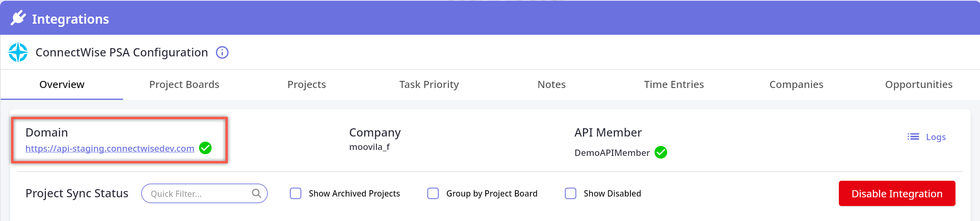Click the green checkmark beside DemoAPIMember
Viewport: 980px width, 221px height.
point(661,152)
